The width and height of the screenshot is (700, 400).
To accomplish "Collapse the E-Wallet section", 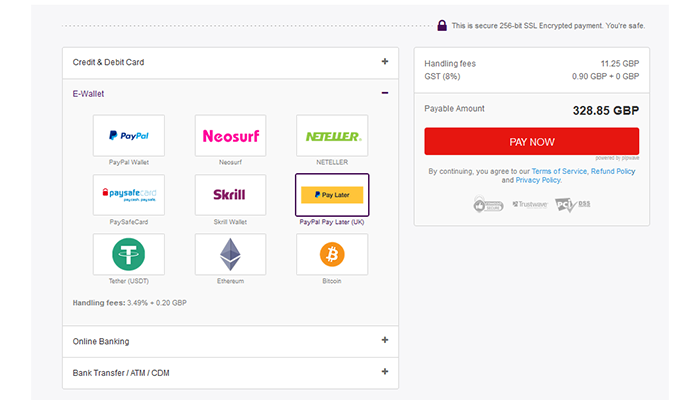I will [x=385, y=94].
